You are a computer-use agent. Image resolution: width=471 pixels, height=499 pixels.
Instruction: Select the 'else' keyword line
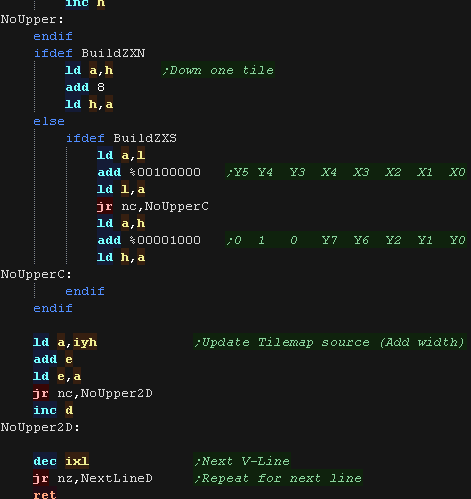(49, 121)
